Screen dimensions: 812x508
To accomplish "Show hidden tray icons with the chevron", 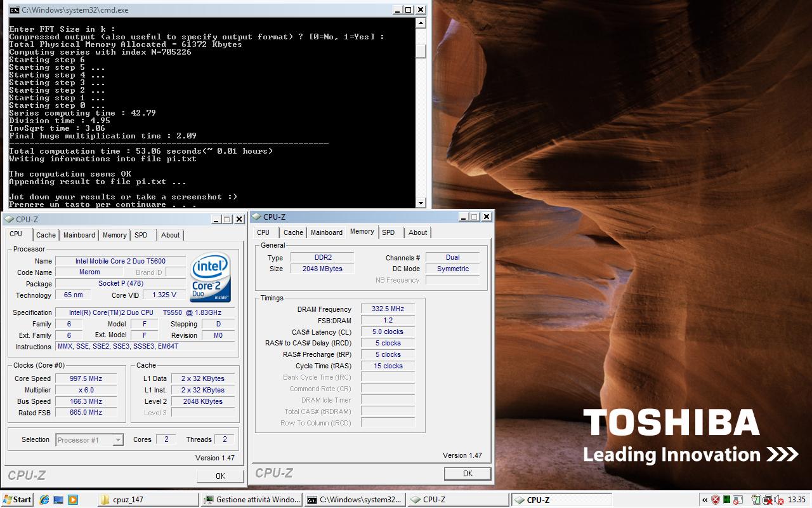I will pyautogui.click(x=704, y=500).
